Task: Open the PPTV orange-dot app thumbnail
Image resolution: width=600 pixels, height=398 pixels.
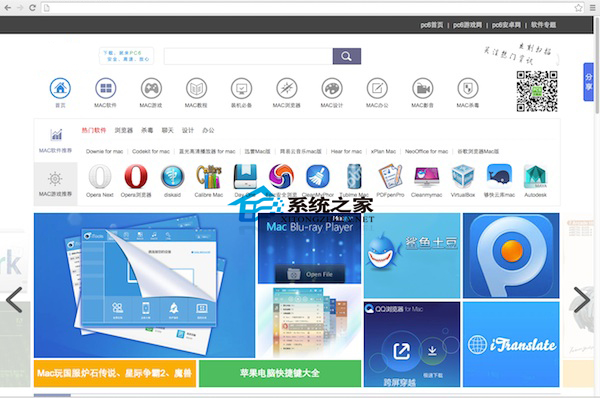Action: (511, 256)
